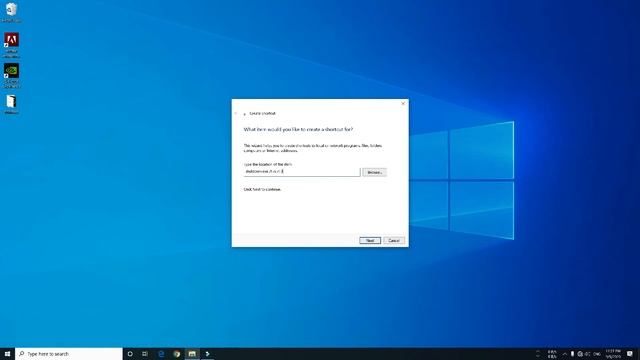Screen dimensions: 640x360
Task: Open Cortana from the taskbar
Action: pos(130,354)
